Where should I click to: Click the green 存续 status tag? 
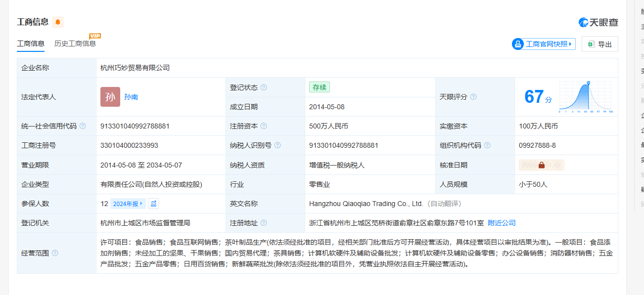pyautogui.click(x=320, y=87)
